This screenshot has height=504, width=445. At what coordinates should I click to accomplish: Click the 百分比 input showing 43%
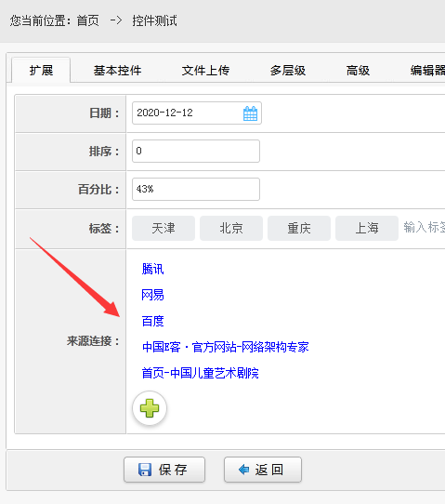196,190
